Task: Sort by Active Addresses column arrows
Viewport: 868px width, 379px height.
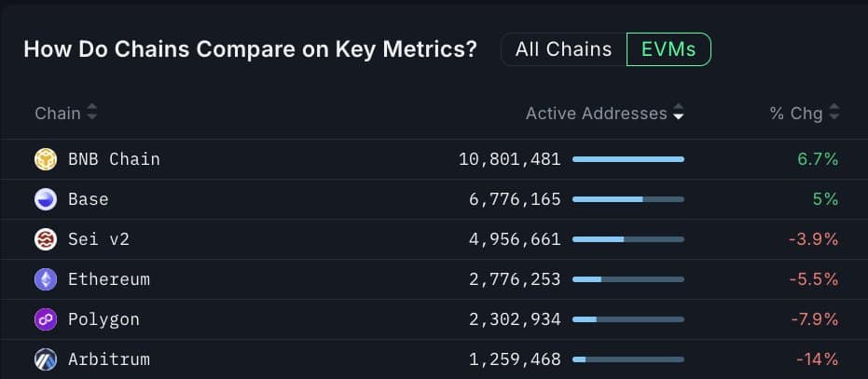Action: [679, 114]
